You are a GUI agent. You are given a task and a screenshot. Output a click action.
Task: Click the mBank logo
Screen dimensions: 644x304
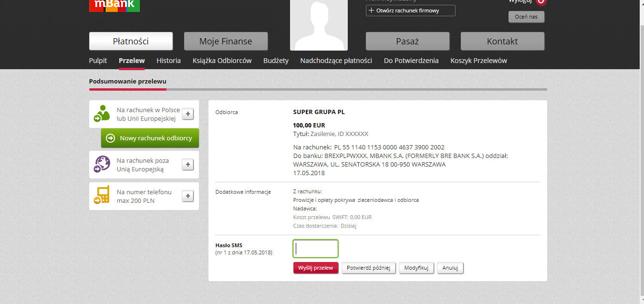point(114,5)
